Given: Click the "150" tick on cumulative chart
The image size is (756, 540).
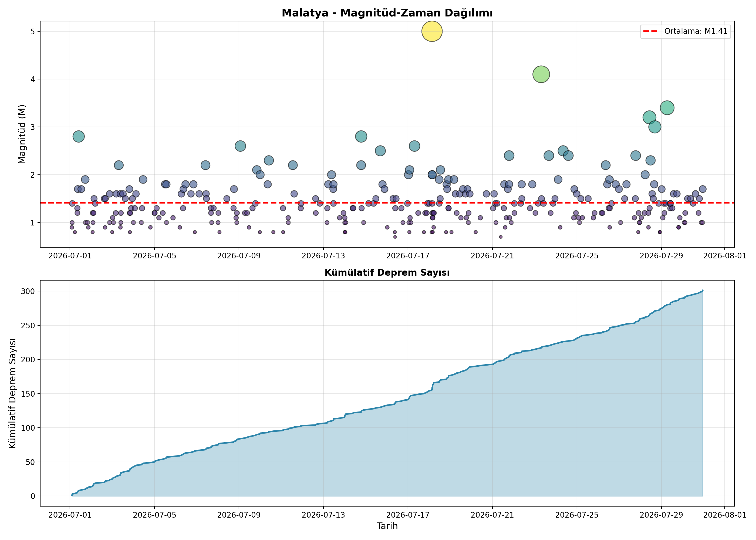Looking at the screenshot, I should coord(28,394).
